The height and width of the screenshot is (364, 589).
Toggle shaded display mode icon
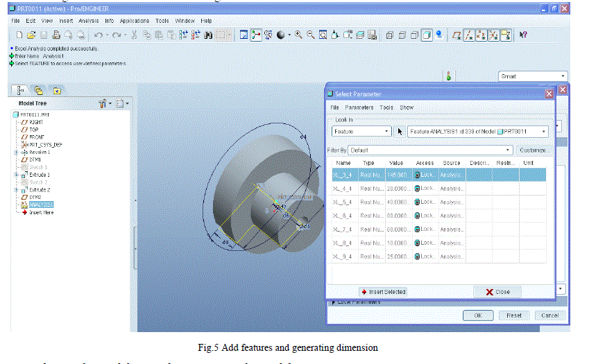point(428,35)
